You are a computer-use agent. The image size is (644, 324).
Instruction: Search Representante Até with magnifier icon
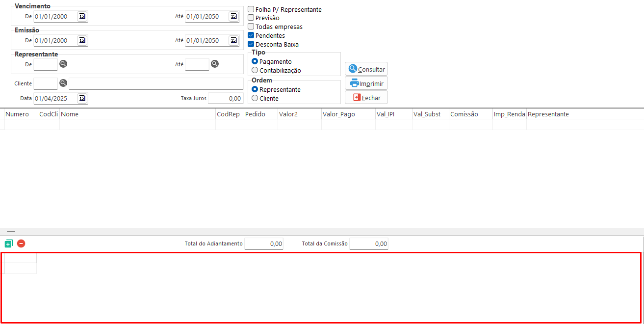pos(215,64)
